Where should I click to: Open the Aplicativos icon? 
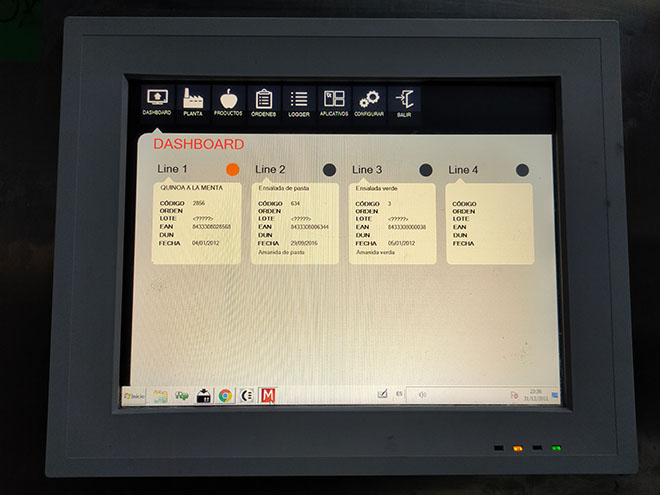(x=334, y=100)
